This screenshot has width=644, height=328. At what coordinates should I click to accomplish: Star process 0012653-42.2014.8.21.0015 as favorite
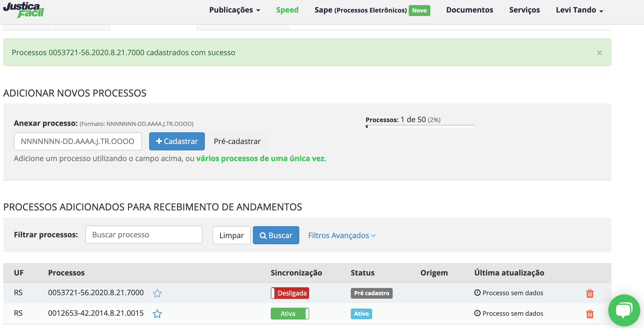tap(157, 314)
